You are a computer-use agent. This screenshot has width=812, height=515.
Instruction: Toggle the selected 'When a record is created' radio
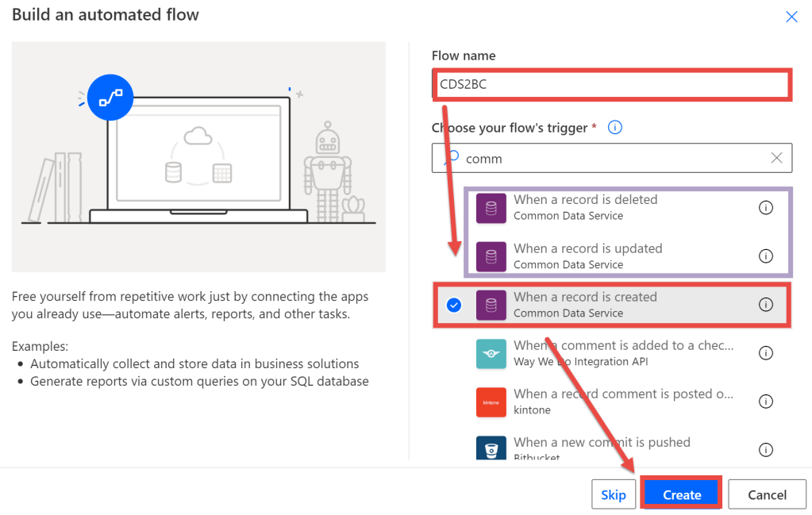[x=454, y=305]
